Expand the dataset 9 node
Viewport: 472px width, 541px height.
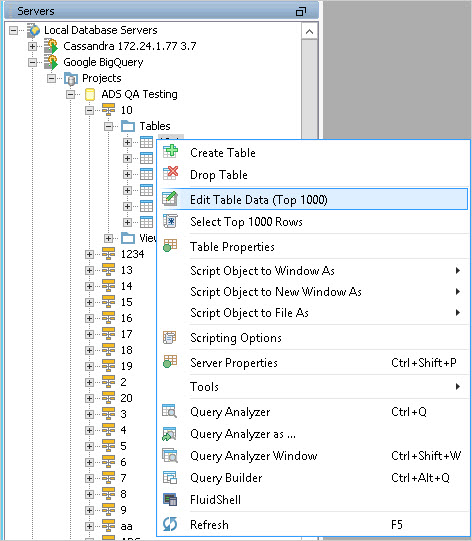89,510
